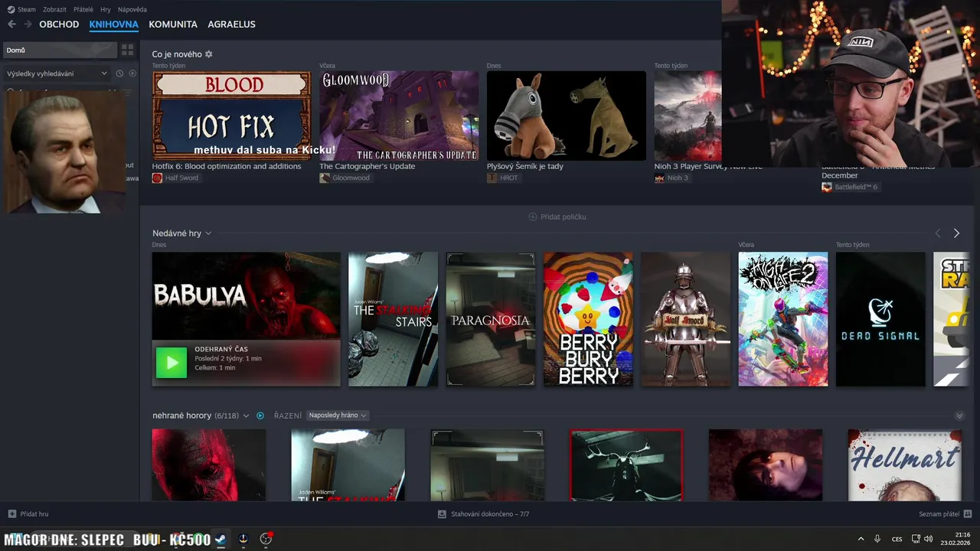Select the Berry Bury Berry cover
The image size is (980, 551).
(588, 319)
